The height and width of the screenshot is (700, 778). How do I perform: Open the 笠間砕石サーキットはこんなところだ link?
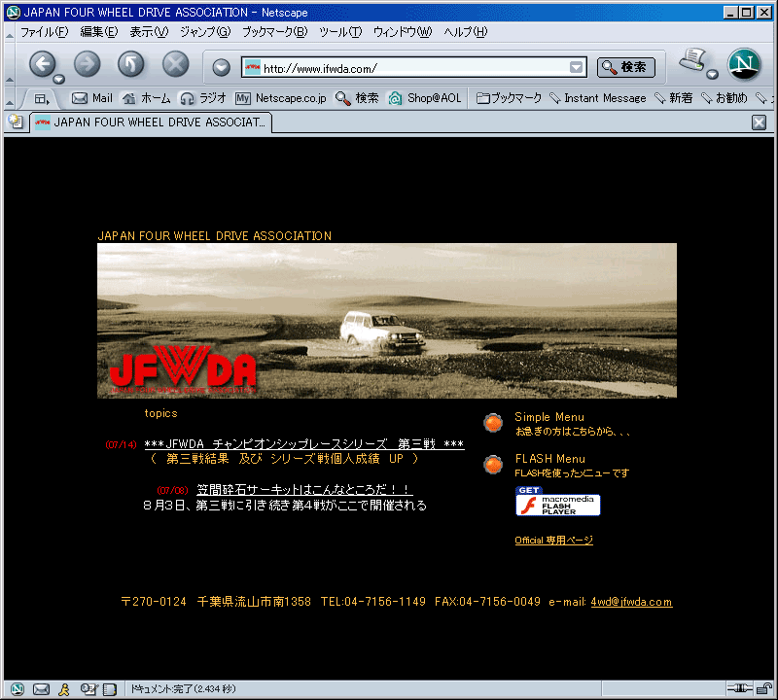tap(304, 490)
